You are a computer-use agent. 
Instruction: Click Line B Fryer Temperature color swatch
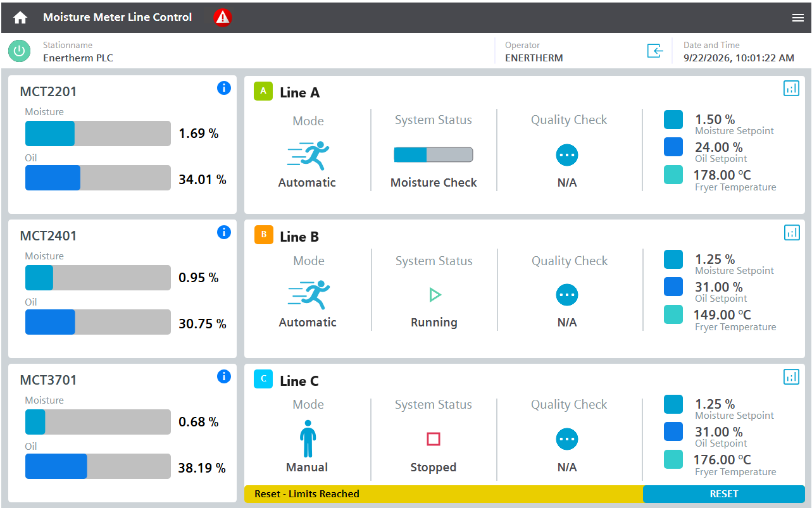[673, 314]
